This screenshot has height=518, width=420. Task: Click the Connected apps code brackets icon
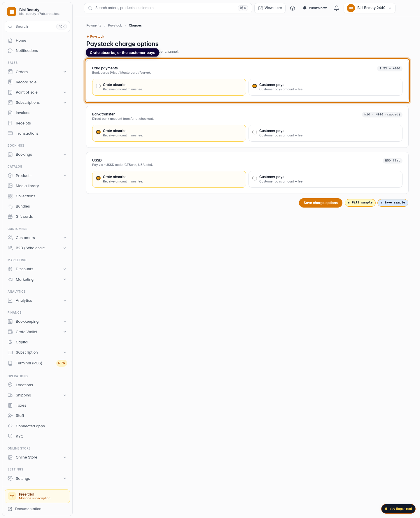tap(10, 426)
